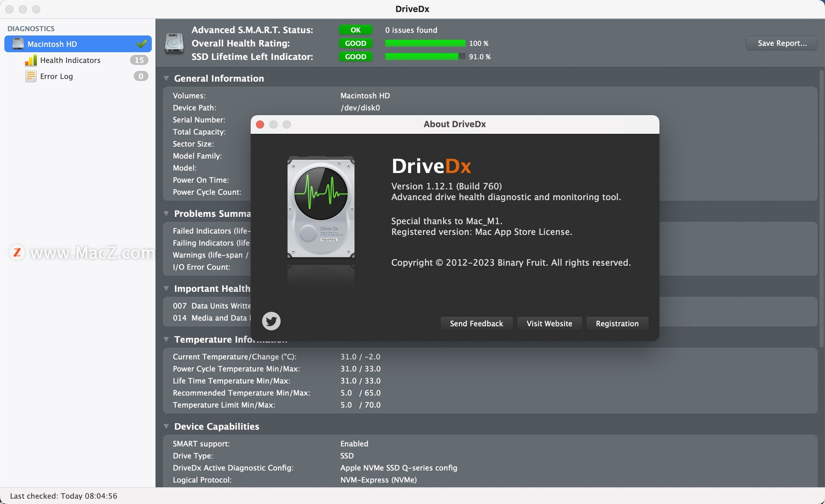
Task: Collapse the Device Capabilities section
Action: point(166,426)
